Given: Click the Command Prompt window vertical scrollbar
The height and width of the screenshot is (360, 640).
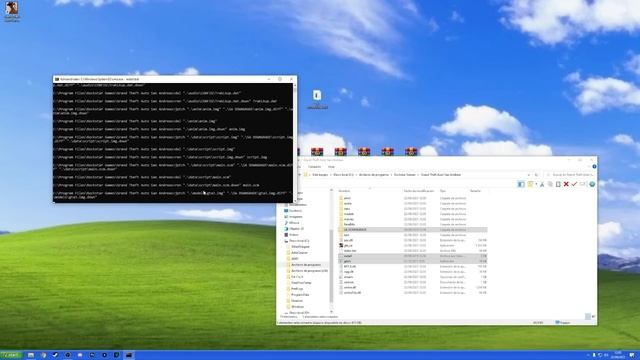Looking at the screenshot, I should 295,142.
